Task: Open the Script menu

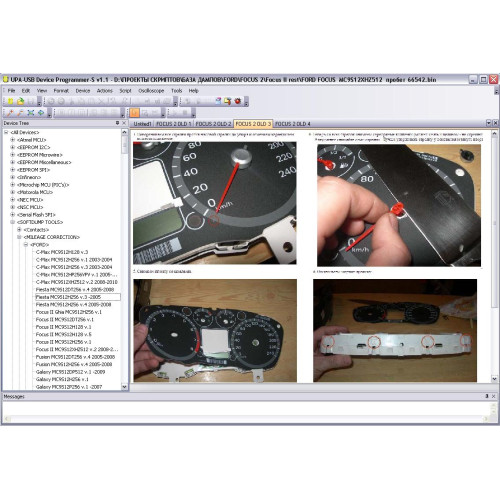Action: click(125, 91)
